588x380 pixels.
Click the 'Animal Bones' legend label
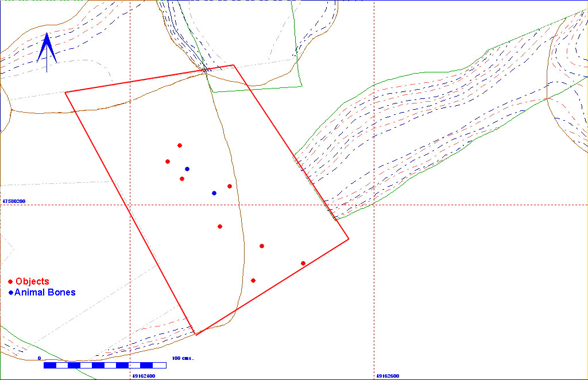point(45,293)
